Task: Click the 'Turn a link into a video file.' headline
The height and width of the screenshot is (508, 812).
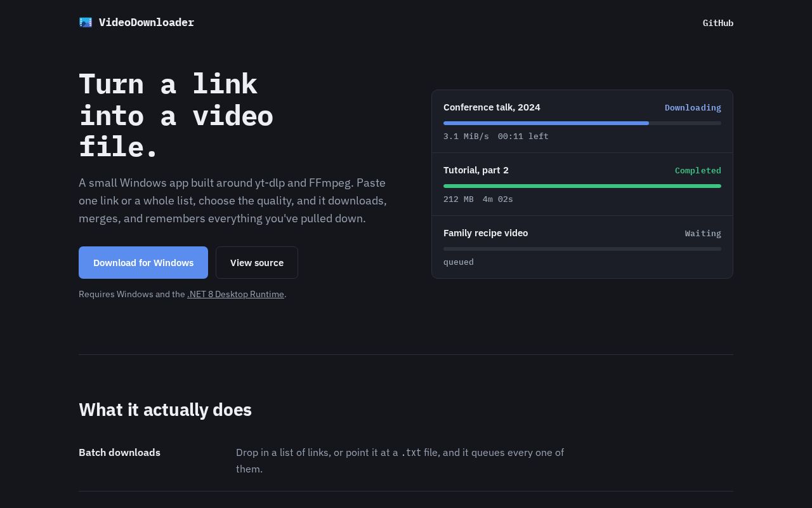Action: click(x=176, y=115)
